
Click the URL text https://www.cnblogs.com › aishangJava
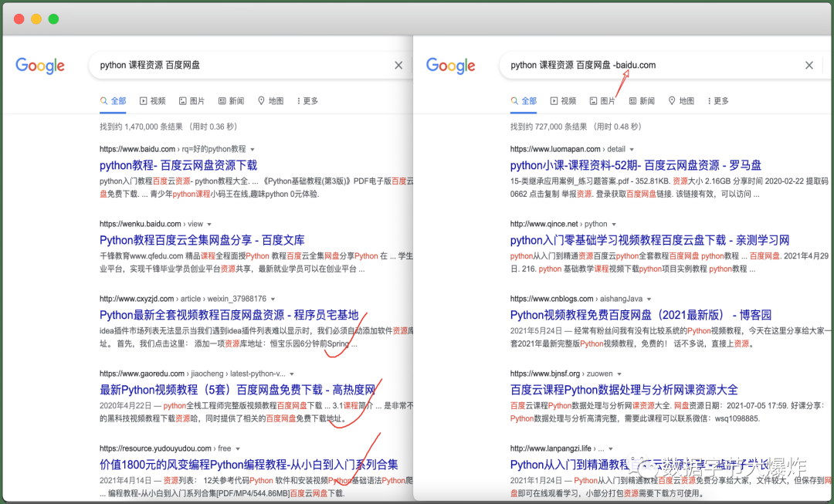(x=576, y=299)
